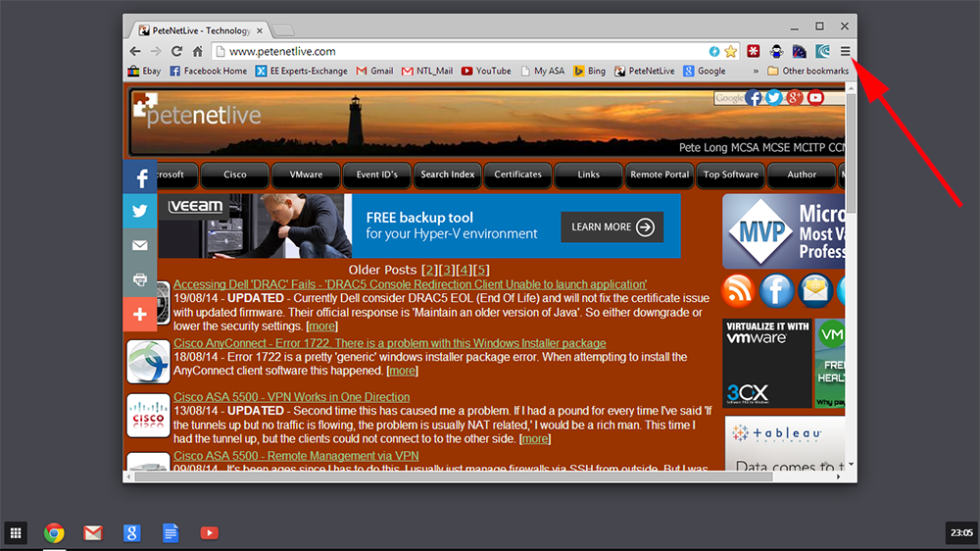Open the teal cast-style extension icon
The height and width of the screenshot is (551, 980).
822,51
